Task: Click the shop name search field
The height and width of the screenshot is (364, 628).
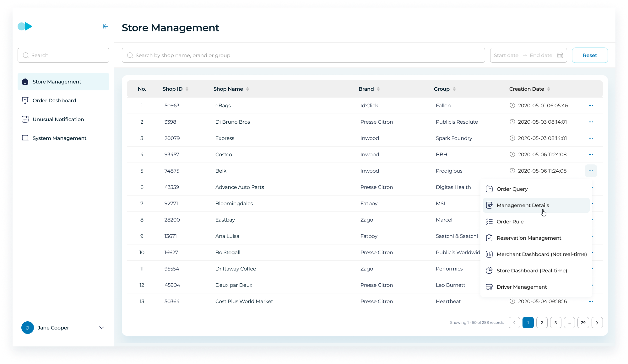Action: [x=303, y=55]
